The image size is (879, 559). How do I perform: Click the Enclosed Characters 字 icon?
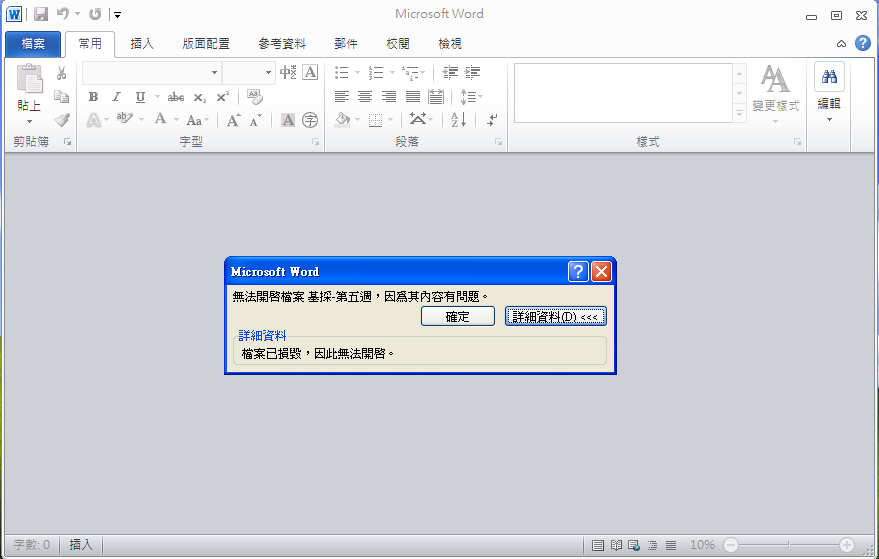click(310, 120)
